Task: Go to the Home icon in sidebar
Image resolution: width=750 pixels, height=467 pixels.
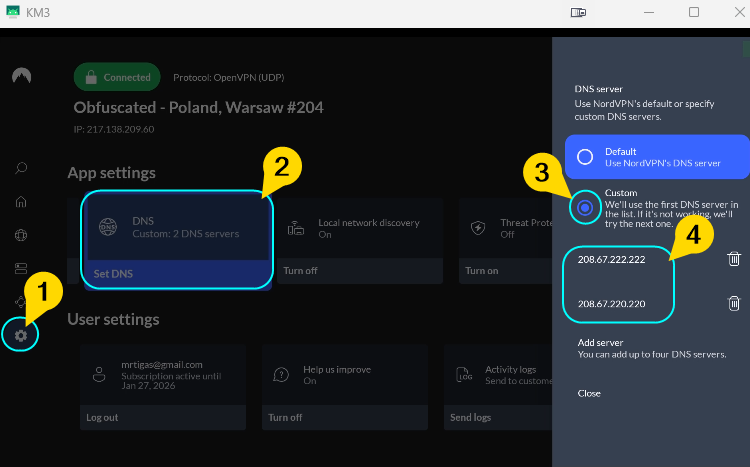Action: point(21,201)
